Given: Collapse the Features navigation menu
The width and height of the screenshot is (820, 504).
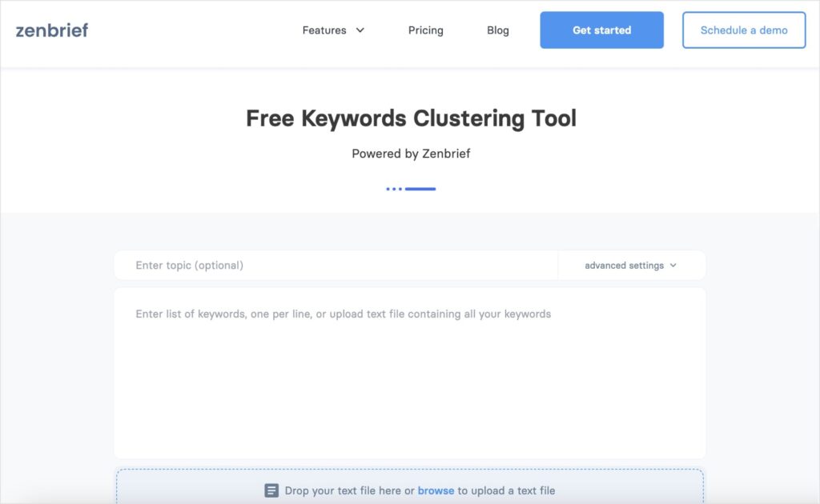Looking at the screenshot, I should 324,30.
